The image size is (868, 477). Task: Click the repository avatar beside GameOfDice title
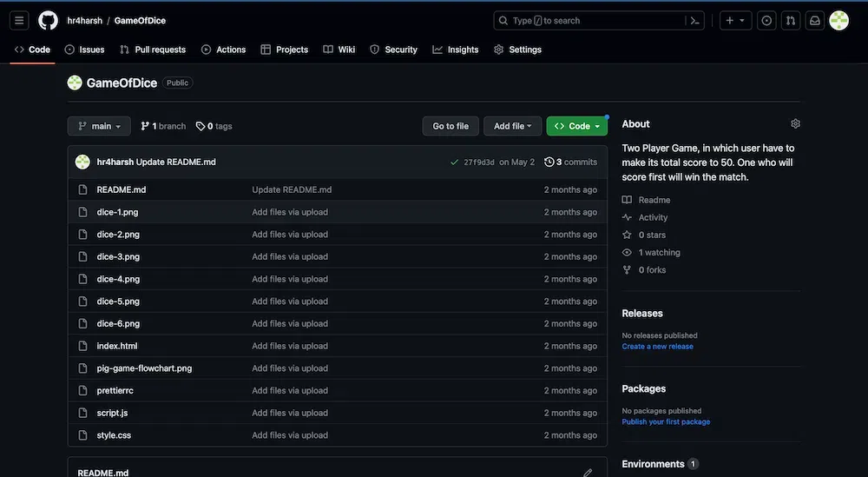pos(75,83)
